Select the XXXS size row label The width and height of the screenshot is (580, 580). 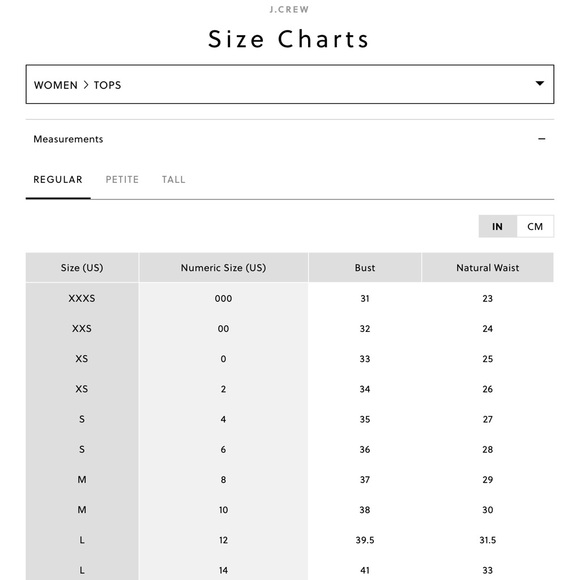[82, 299]
